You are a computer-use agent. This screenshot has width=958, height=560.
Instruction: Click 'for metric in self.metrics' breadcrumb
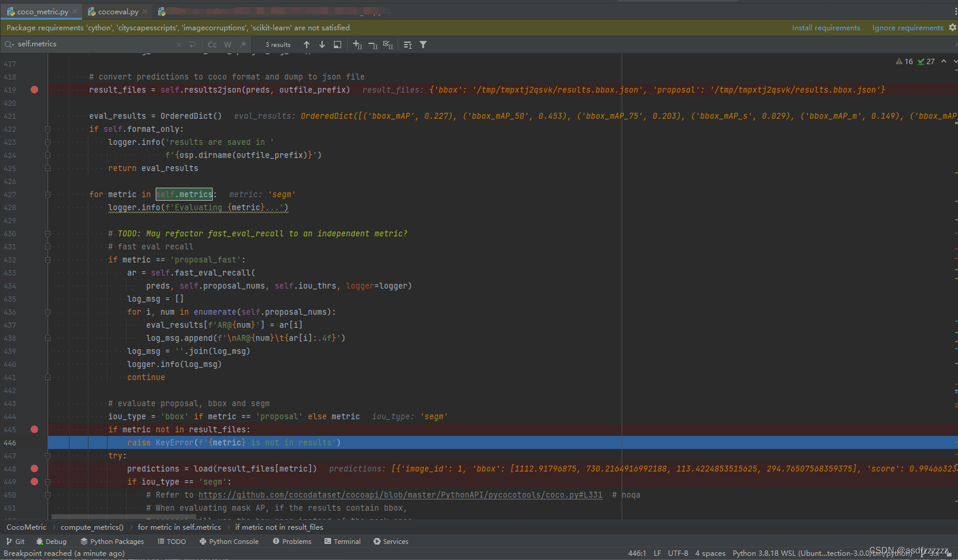179,527
